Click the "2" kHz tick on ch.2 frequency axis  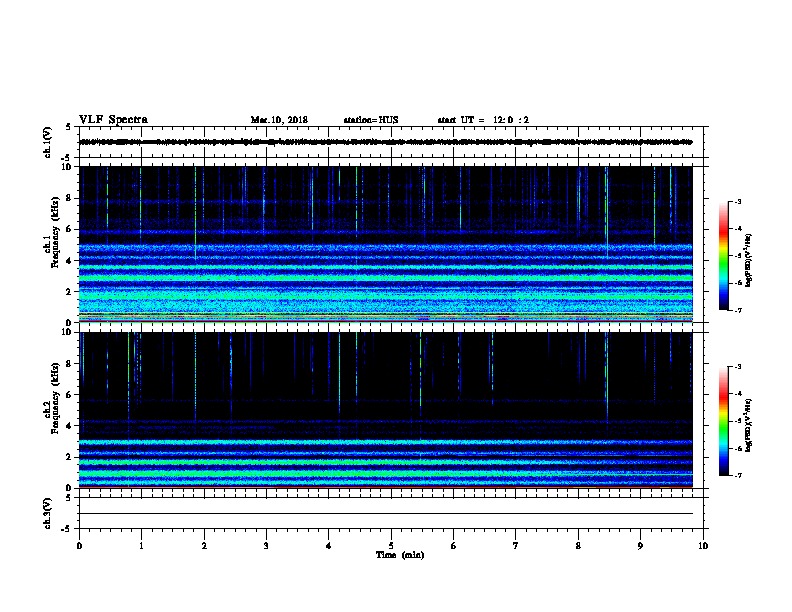click(x=69, y=457)
